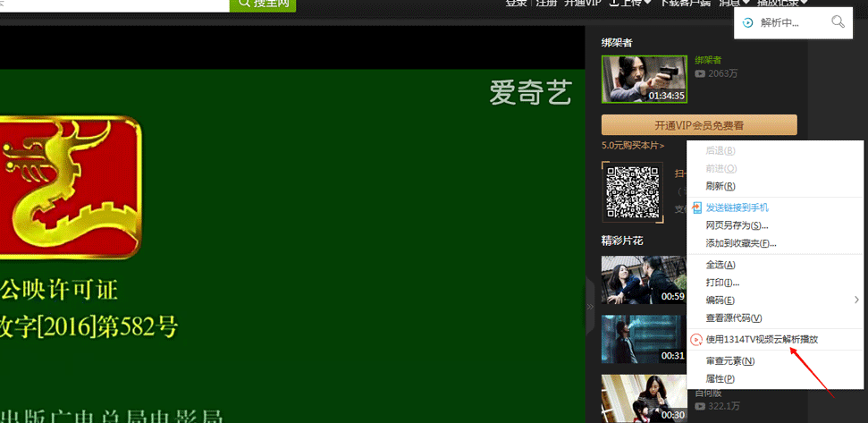The width and height of the screenshot is (868, 423).
Task: Select 添加到收藏夹(F) in the context menu
Action: 775,243
